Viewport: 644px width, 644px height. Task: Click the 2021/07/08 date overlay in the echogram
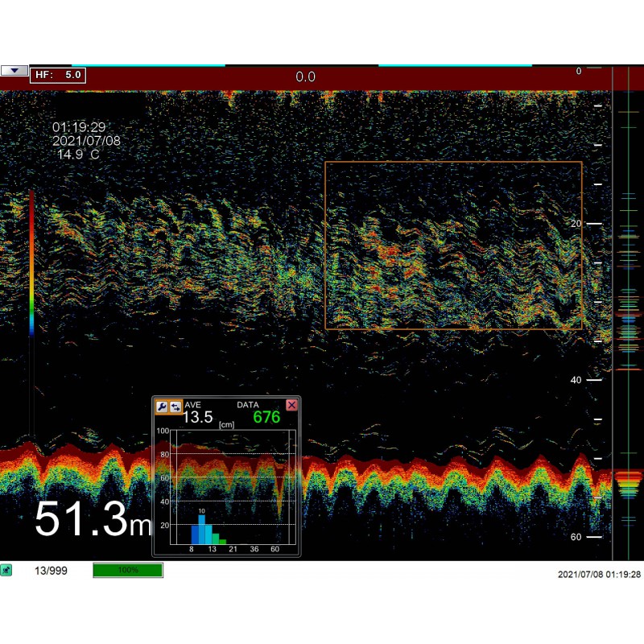[86, 141]
